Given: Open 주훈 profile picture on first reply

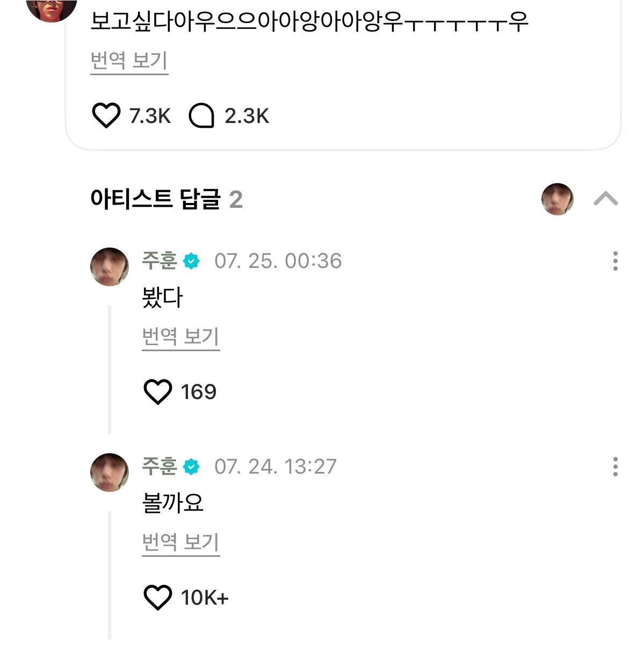Looking at the screenshot, I should click(x=110, y=267).
